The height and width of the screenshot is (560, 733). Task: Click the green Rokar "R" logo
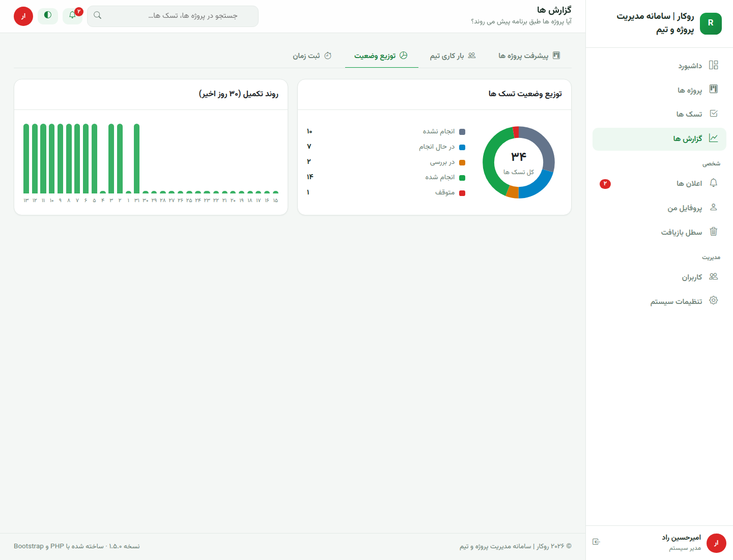pyautogui.click(x=711, y=23)
